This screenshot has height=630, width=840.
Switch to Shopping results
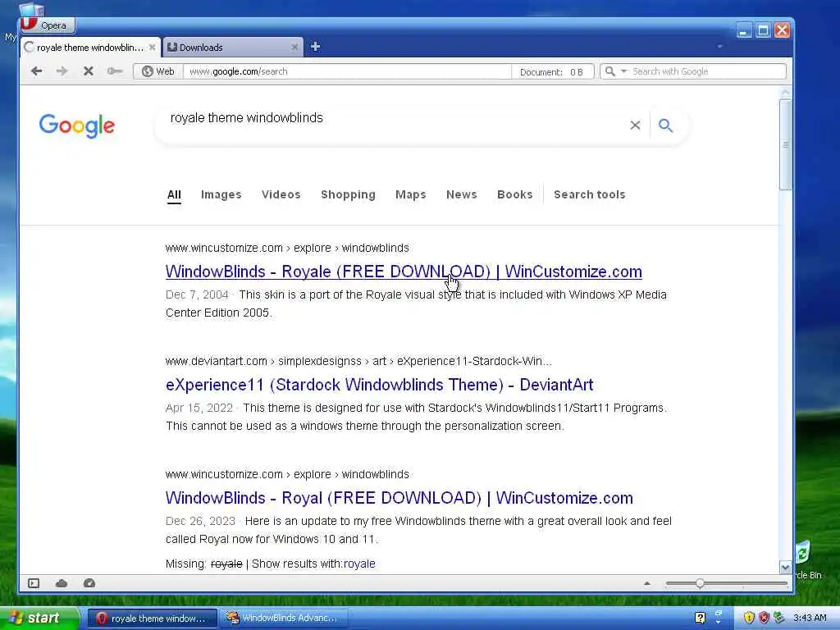coord(348,195)
